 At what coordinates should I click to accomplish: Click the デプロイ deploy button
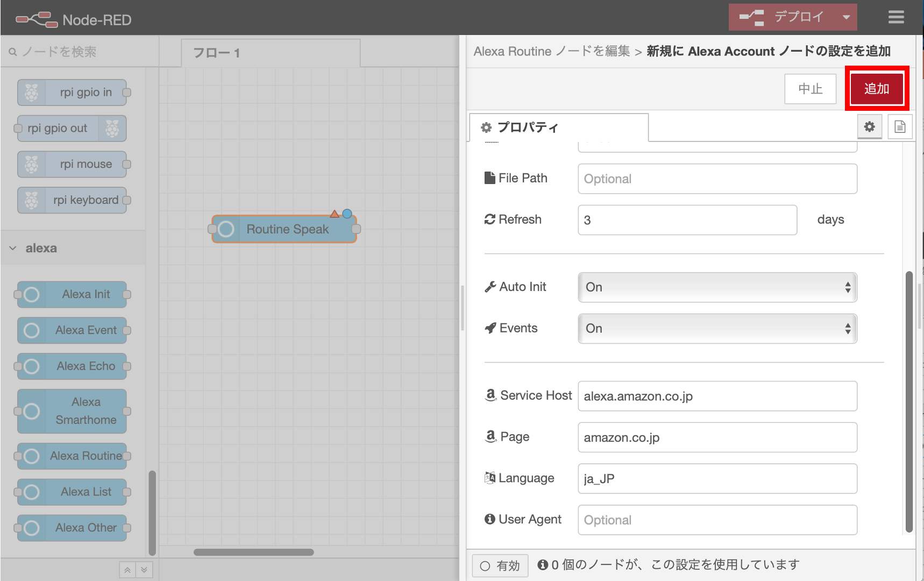click(783, 17)
